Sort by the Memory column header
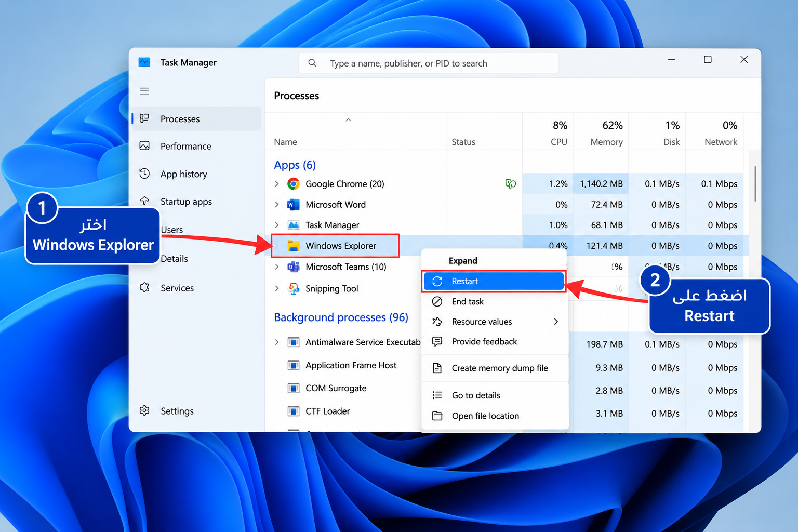Viewport: 798px width, 532px height. tap(601, 132)
